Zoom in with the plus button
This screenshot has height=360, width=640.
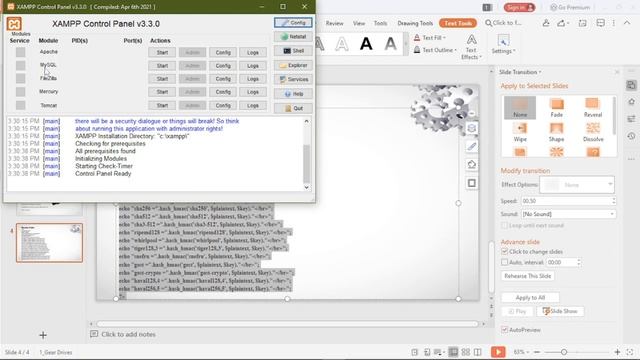tap(617, 352)
